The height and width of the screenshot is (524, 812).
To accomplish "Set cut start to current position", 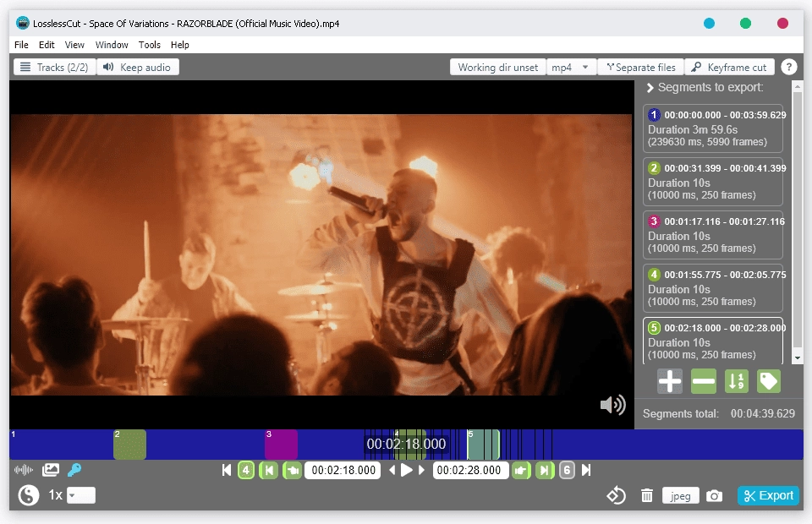I will coord(293,470).
